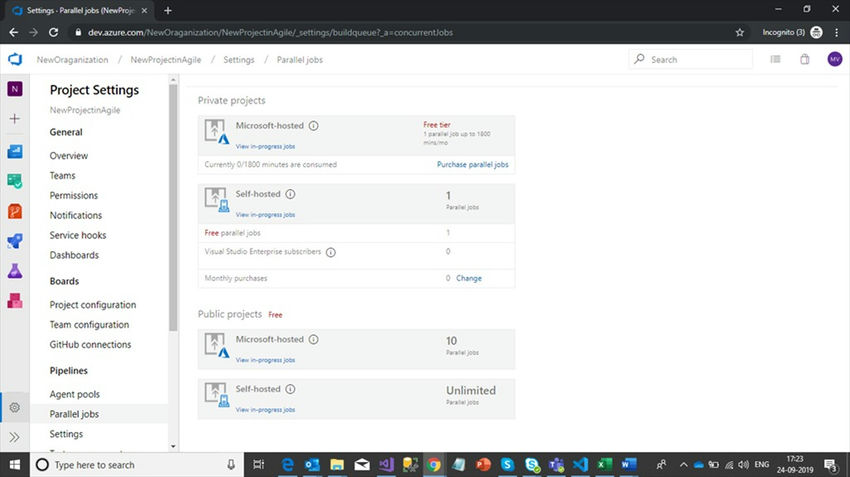This screenshot has height=477, width=850.
Task: Open Settings breadcrumb
Action: tap(239, 60)
